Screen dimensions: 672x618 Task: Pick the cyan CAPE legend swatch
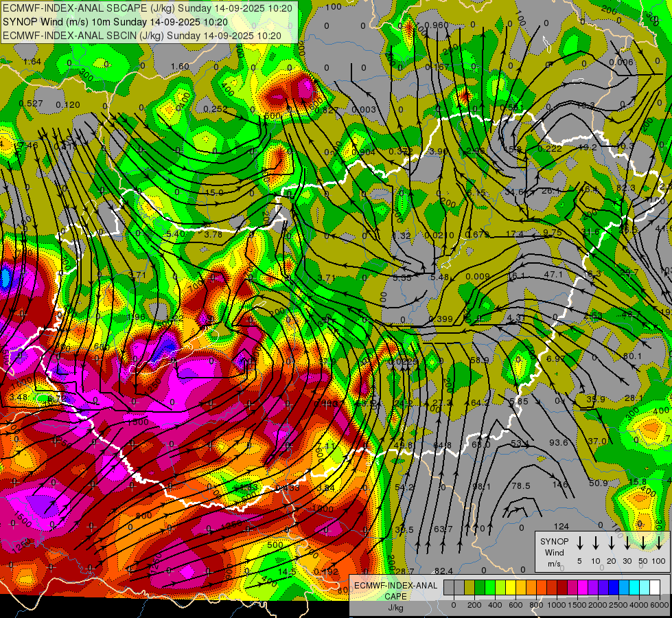pos(634,587)
